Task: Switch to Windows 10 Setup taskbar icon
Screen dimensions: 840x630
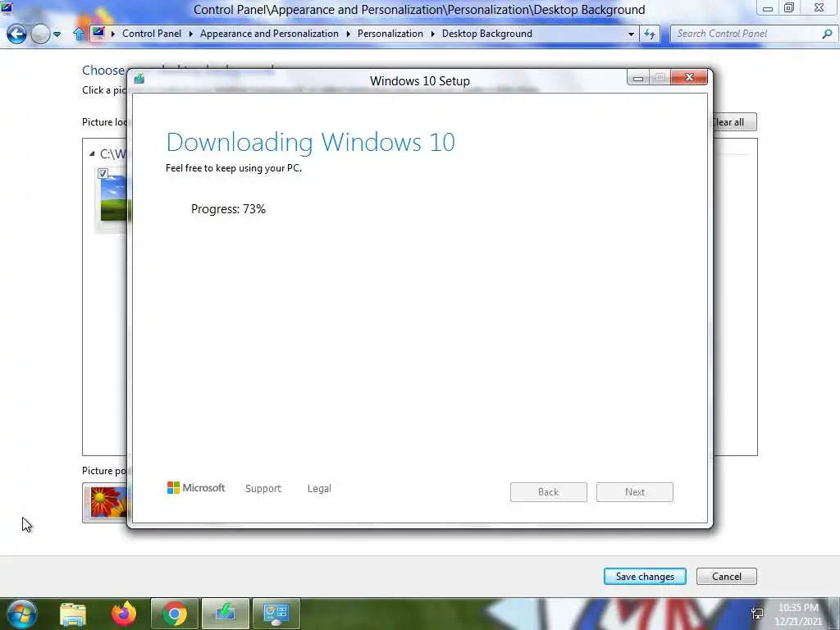Action: [x=226, y=614]
